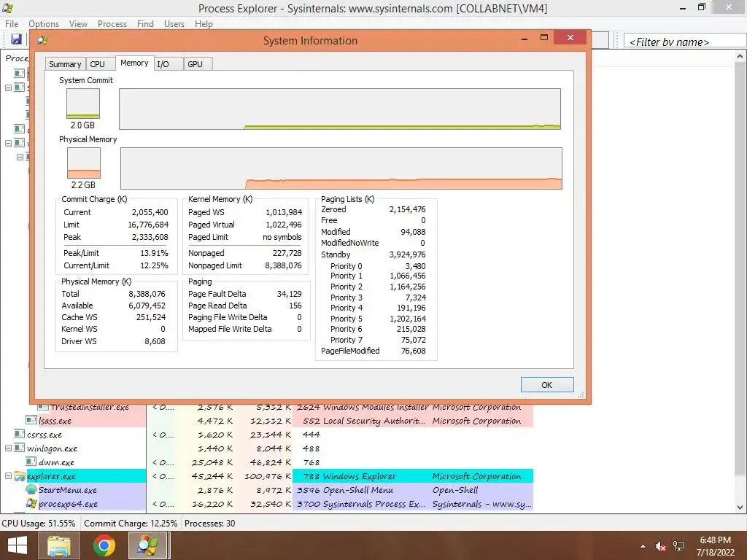Click Commit Charge 12.25% status entry
Image resolution: width=747 pixels, height=560 pixels.
[x=131, y=523]
